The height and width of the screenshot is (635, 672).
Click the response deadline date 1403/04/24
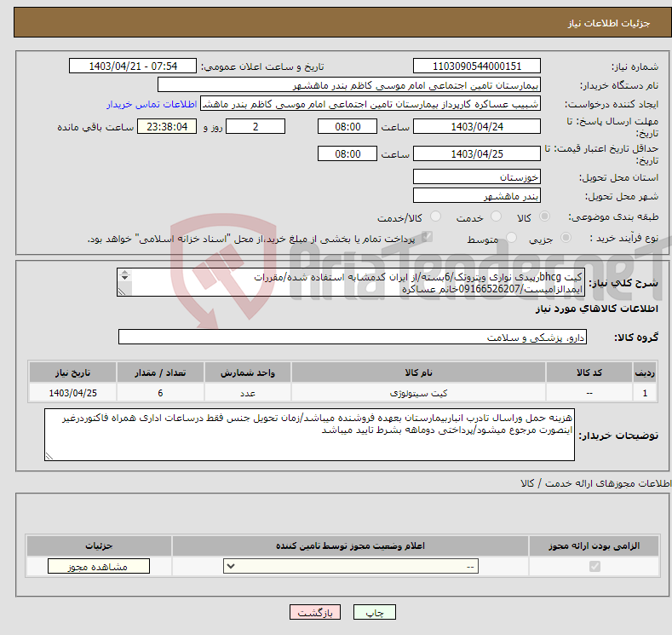pos(477,126)
